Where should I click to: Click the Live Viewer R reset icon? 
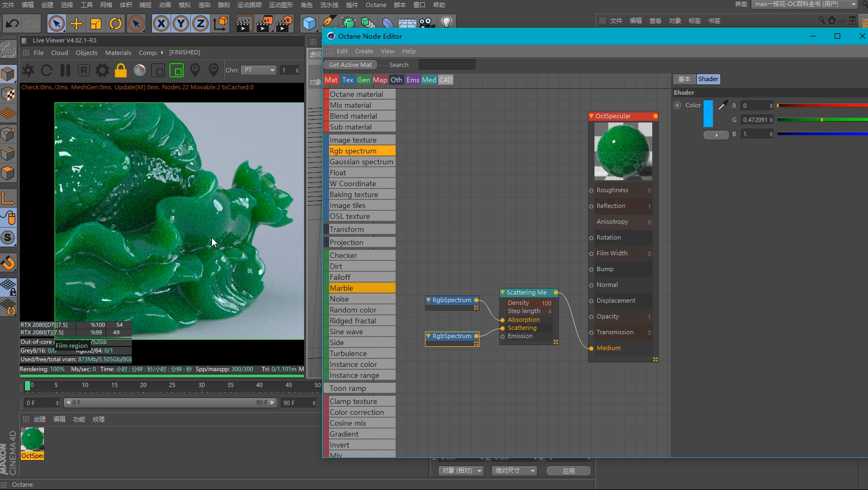click(83, 70)
